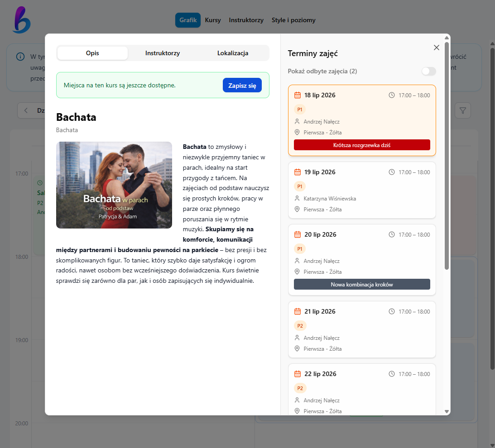The height and width of the screenshot is (448, 495).
Task: Click the Krótsza rozgrzewka dziś note
Action: click(x=362, y=145)
